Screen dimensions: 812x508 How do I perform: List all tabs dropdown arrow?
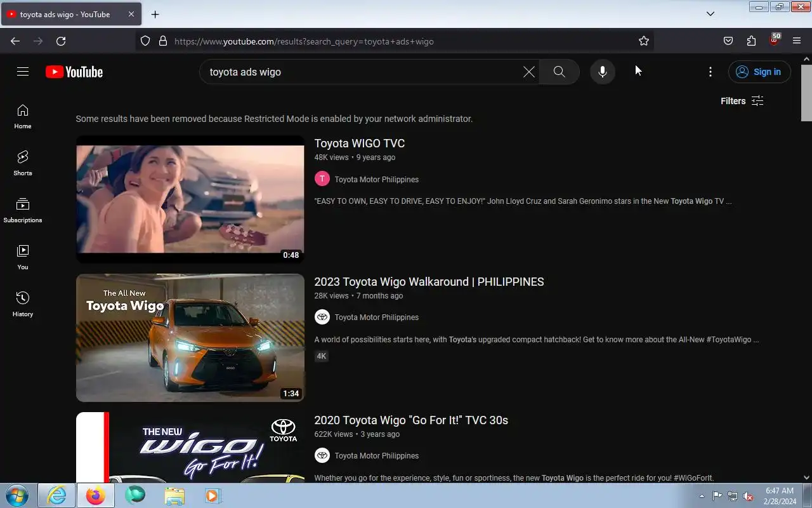tap(710, 14)
